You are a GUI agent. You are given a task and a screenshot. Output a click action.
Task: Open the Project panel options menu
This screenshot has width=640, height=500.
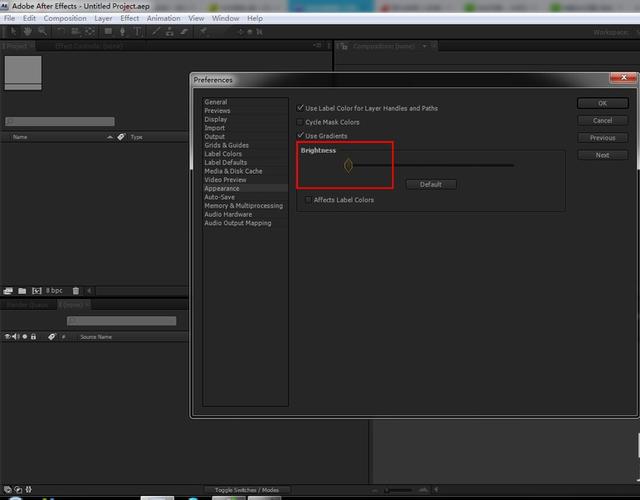tap(317, 46)
